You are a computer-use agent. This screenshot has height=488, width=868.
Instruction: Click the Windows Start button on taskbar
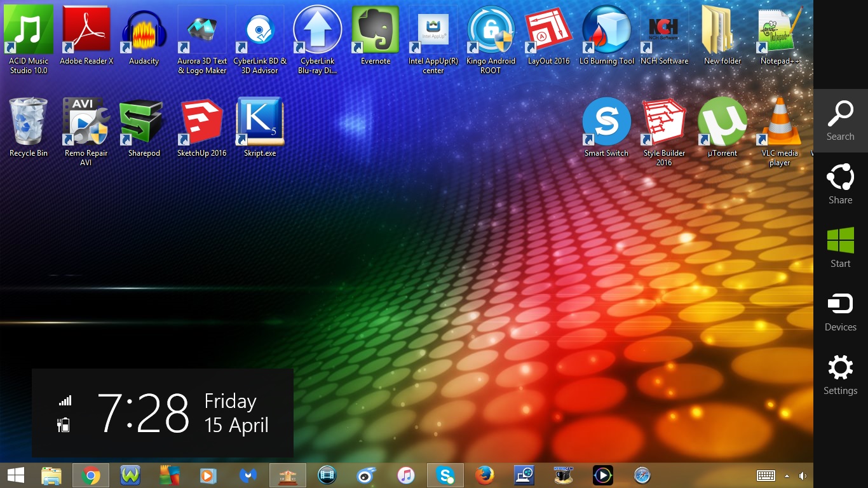[x=16, y=475]
